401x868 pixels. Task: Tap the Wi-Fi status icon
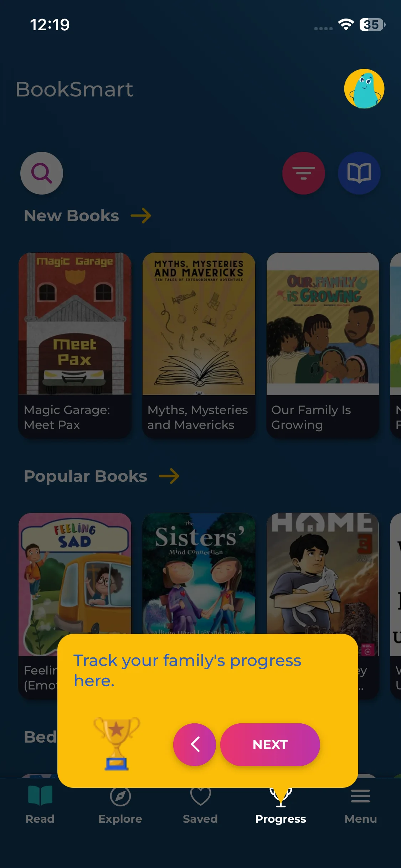(346, 25)
